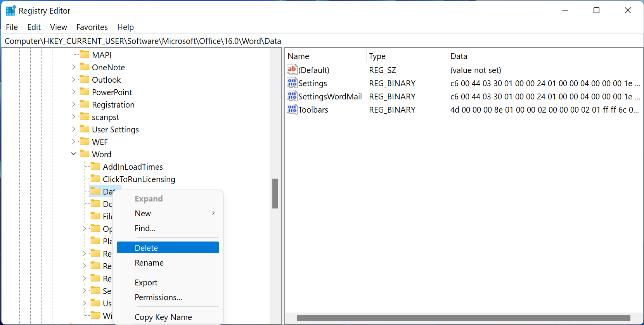Viewport: 644px width, 325px height.
Task: Click the tree pane vertical scrollbar thumb
Action: click(275, 193)
